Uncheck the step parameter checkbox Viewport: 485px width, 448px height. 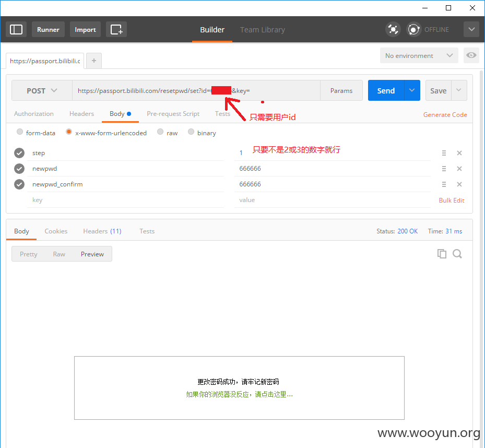(19, 153)
